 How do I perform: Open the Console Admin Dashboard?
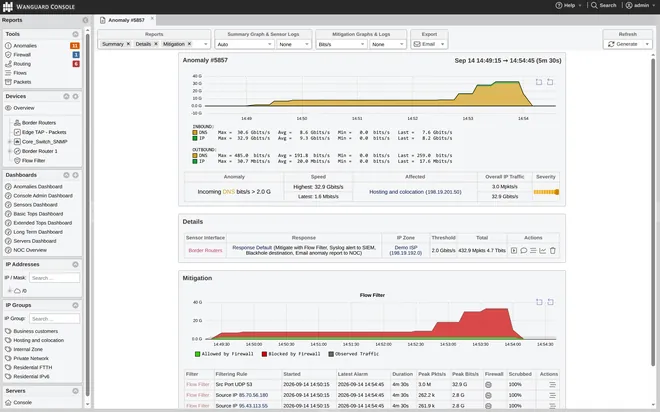tap(43, 196)
